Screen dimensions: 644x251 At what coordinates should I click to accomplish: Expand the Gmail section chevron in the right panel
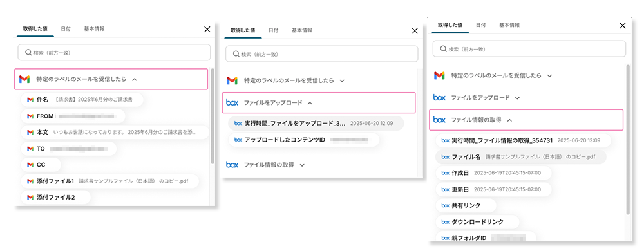(x=549, y=75)
